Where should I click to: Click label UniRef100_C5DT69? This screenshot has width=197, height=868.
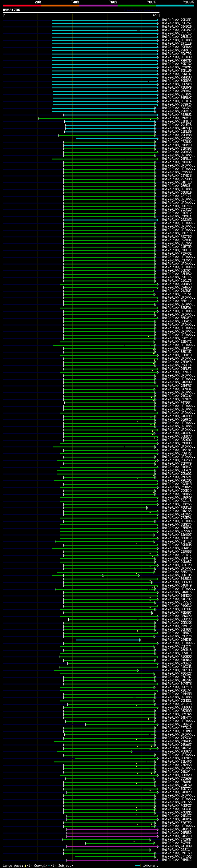[x=177, y=853]
